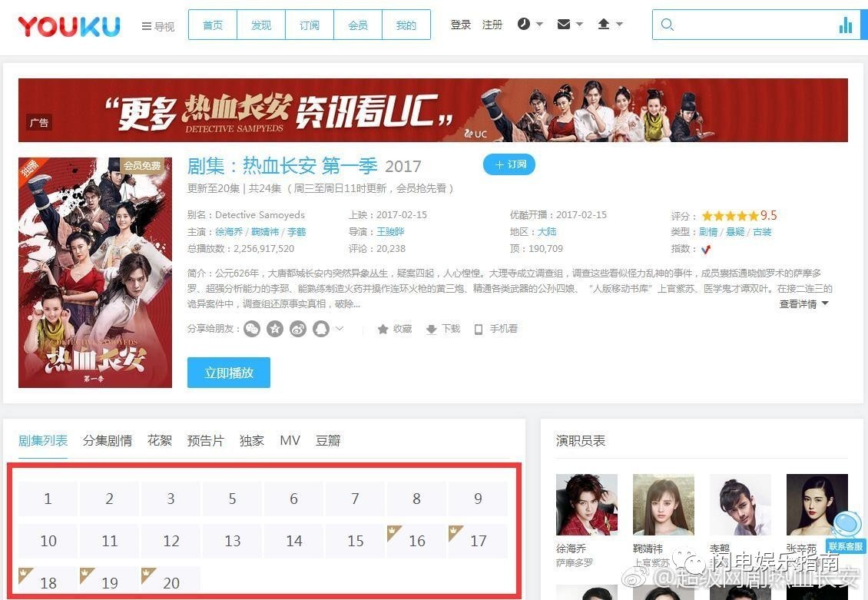Share to QQ penguin icon
This screenshot has height=600, width=868.
tap(321, 329)
